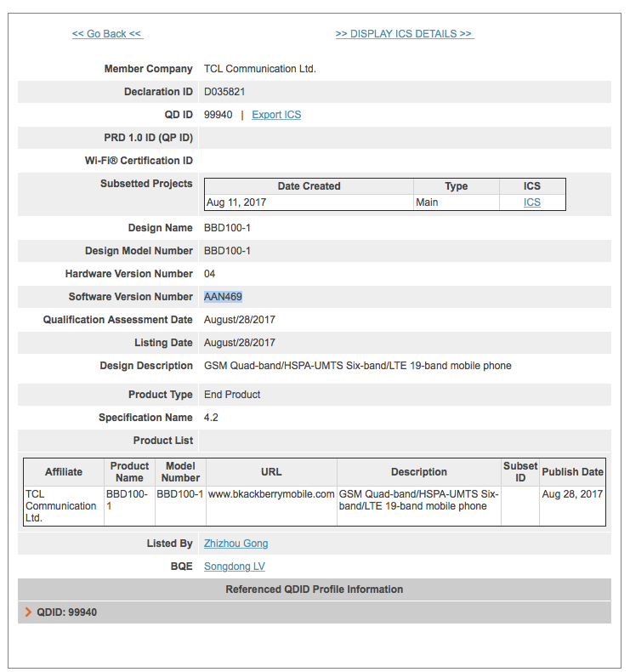This screenshot has height=672, width=630.
Task: Click Qualification Assessment Date August/28/2017
Action: [x=240, y=320]
